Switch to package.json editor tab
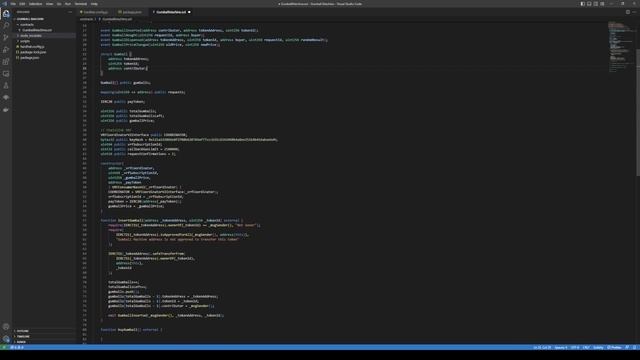The height and width of the screenshot is (360, 640). point(132,12)
